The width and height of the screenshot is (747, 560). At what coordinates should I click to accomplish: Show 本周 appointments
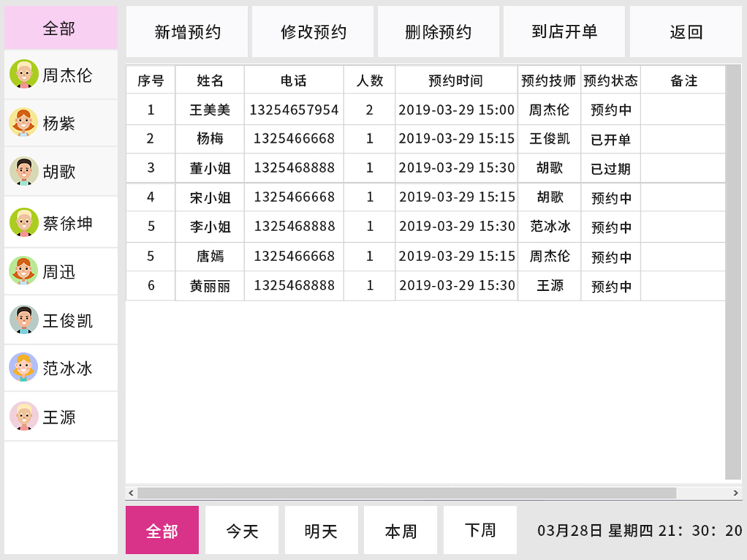point(400,530)
